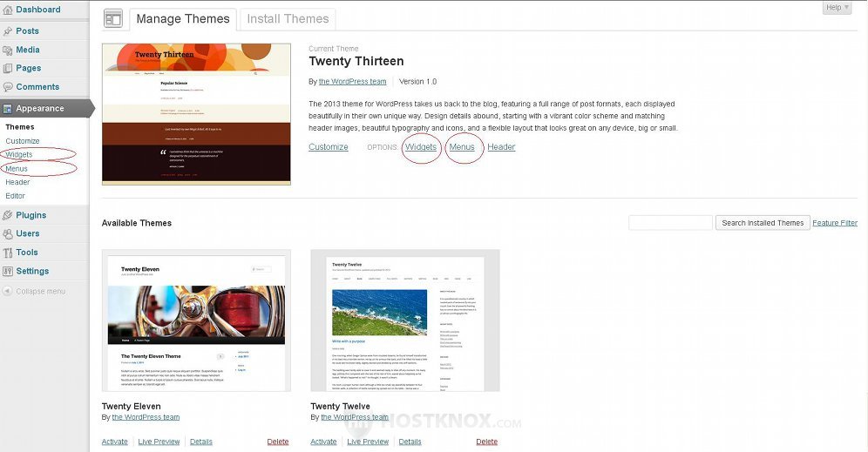868x452 pixels.
Task: Click the Twenty Thirteen theme title
Action: tap(356, 61)
